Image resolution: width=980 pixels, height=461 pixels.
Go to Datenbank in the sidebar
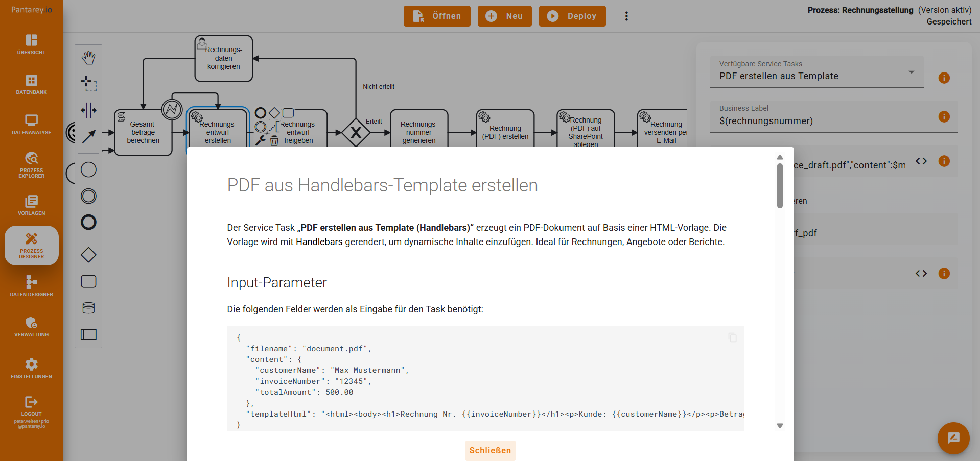[x=31, y=84]
